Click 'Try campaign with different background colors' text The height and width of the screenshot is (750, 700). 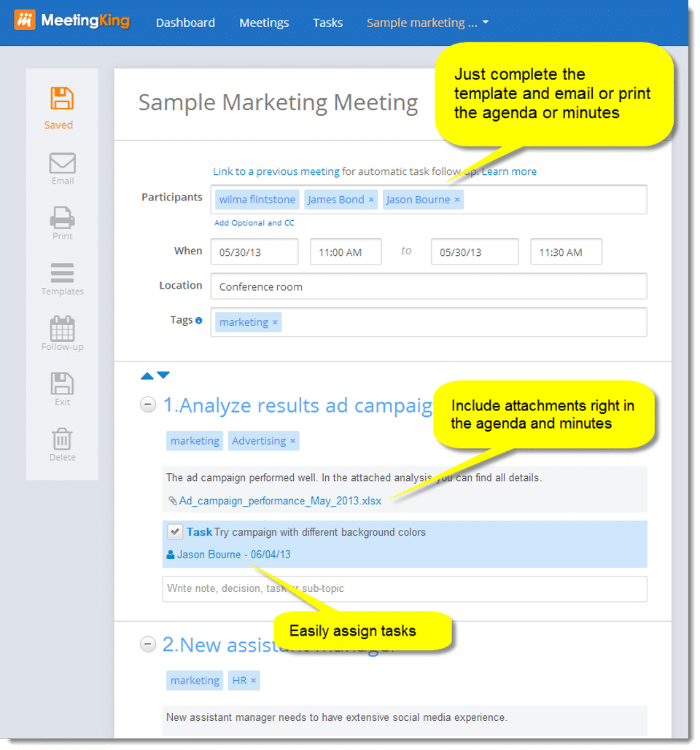320,532
